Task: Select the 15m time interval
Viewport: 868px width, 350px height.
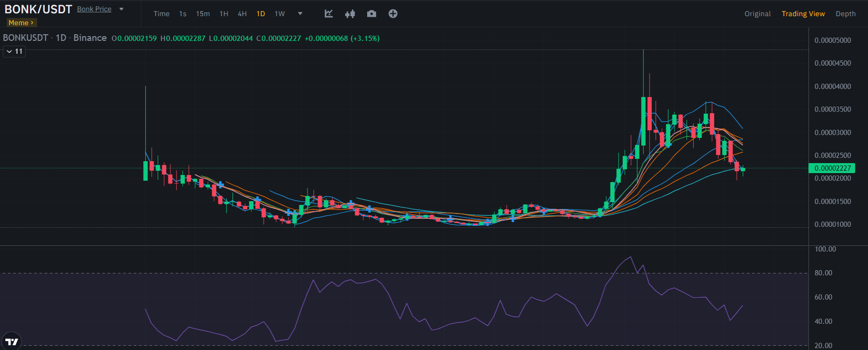Action: (203, 14)
